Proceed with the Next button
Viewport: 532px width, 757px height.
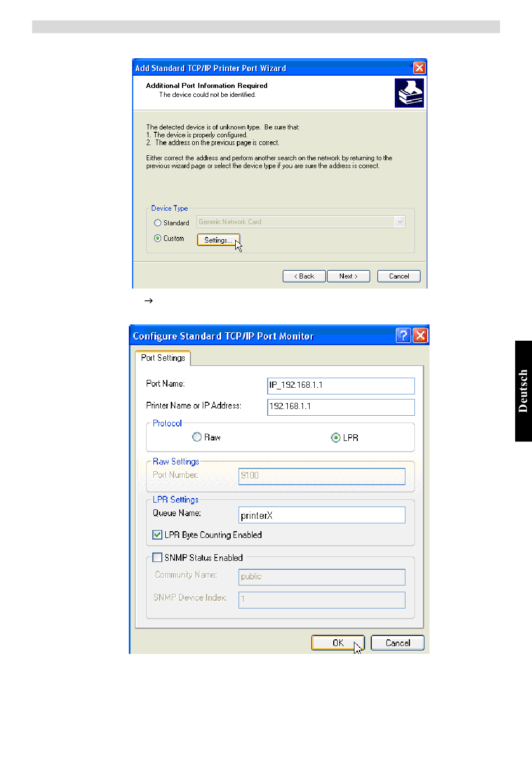click(348, 276)
